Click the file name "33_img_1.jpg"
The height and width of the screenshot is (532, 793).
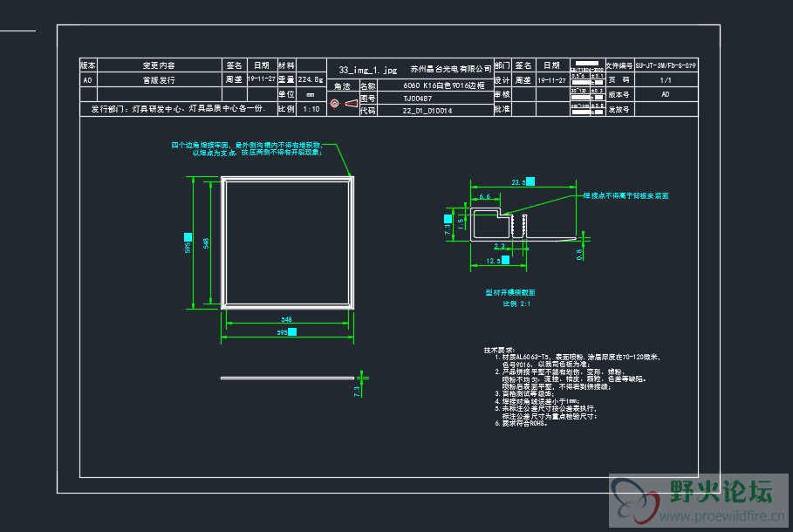pos(367,70)
